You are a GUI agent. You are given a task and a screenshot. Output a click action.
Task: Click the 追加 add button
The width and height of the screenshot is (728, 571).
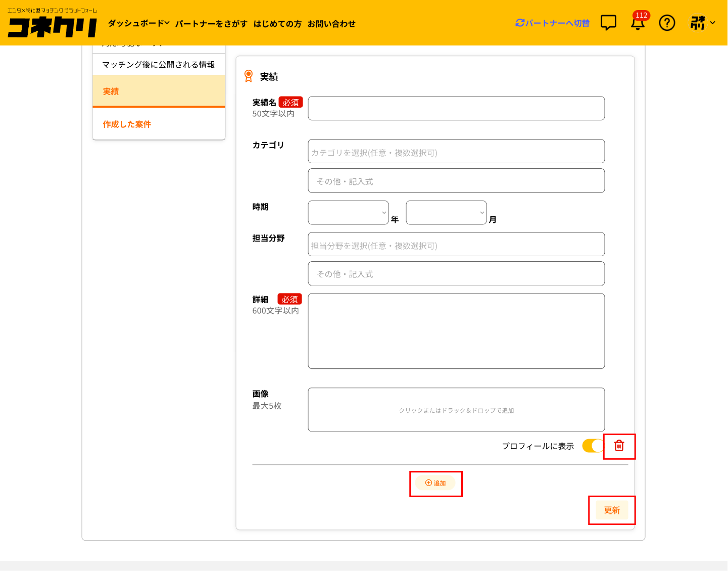[435, 483]
